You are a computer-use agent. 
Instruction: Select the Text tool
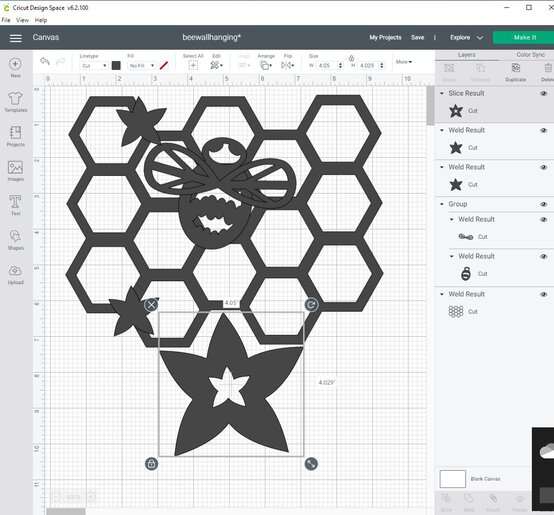tap(15, 205)
